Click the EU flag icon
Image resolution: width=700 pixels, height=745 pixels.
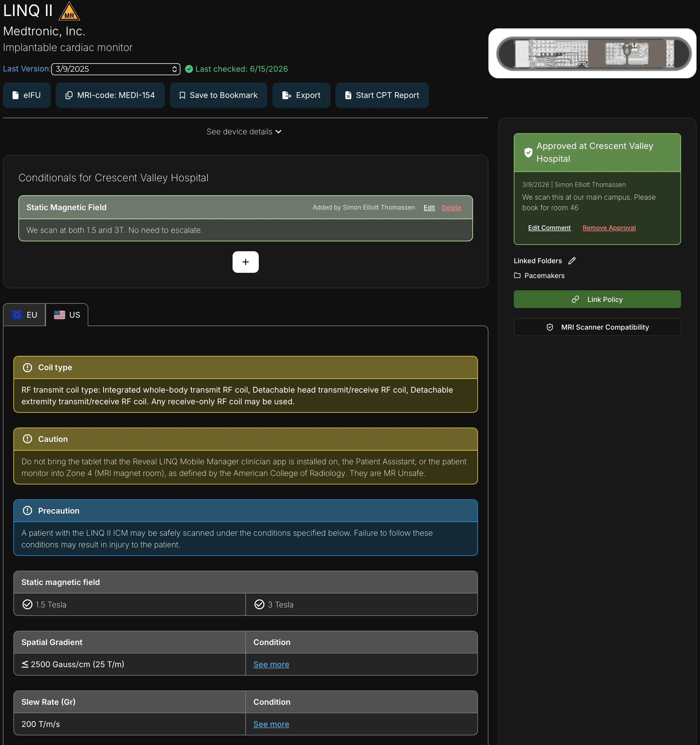17,315
